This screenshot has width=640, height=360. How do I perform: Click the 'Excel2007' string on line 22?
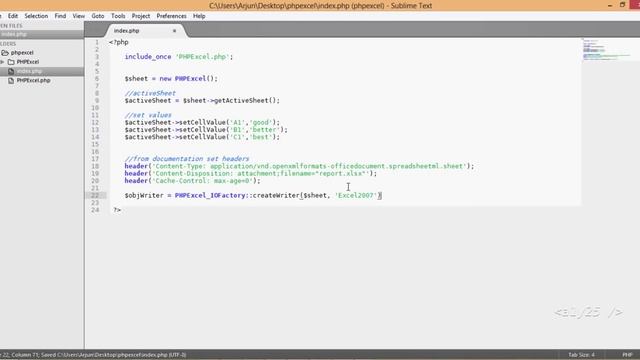[356, 196]
